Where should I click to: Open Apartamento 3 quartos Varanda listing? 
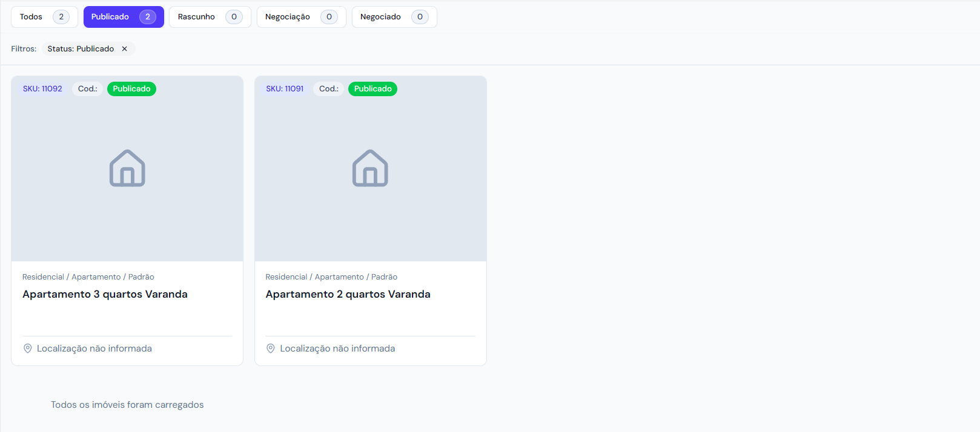(105, 295)
